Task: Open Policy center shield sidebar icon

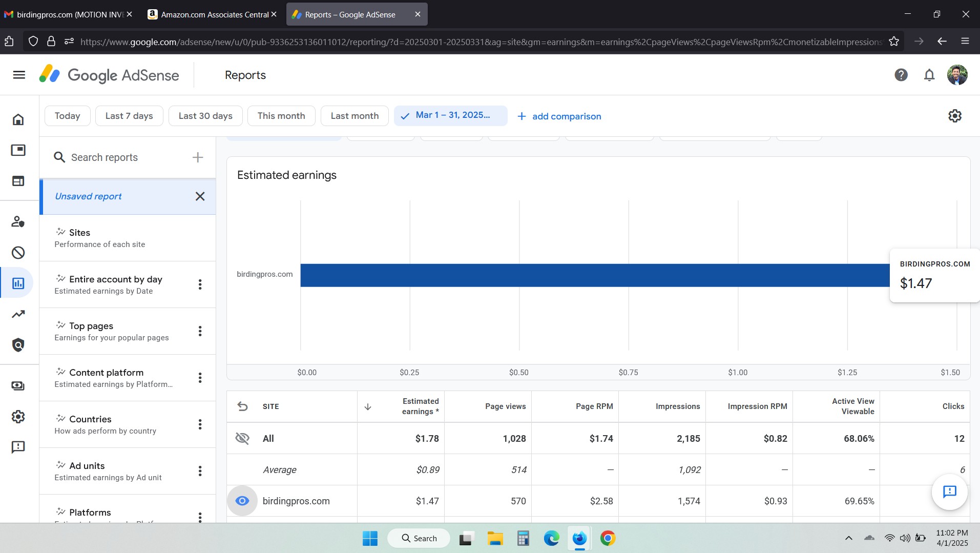Action: (x=18, y=345)
